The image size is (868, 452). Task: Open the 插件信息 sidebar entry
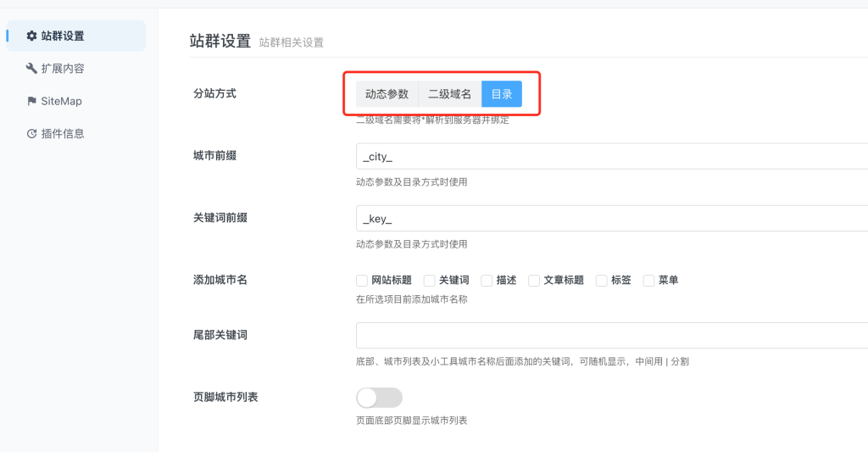pyautogui.click(x=63, y=134)
